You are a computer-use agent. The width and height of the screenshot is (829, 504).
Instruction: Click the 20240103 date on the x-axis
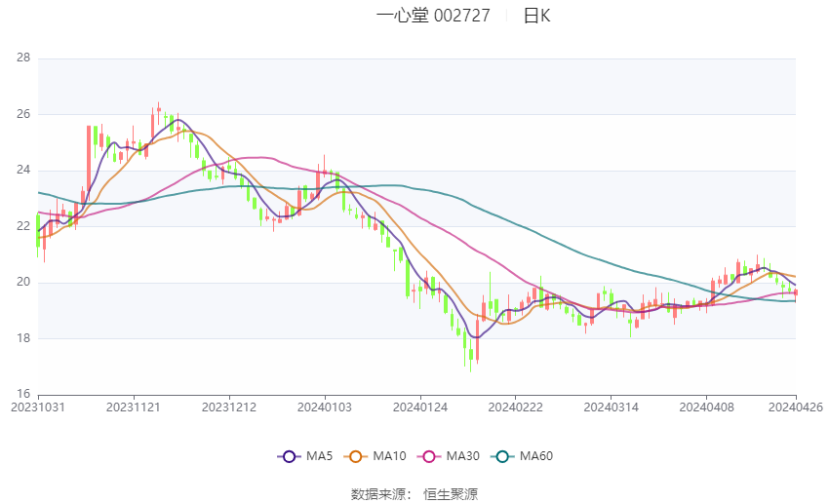click(325, 407)
